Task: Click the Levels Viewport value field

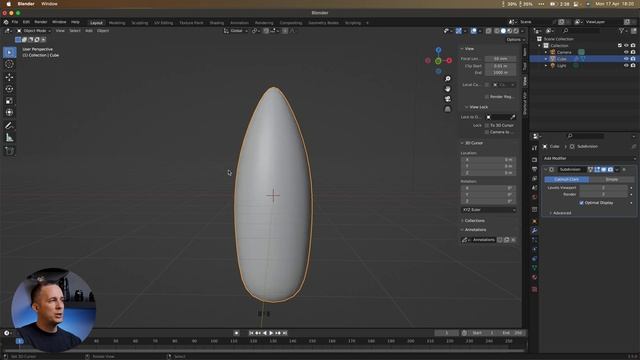Action: (603, 188)
